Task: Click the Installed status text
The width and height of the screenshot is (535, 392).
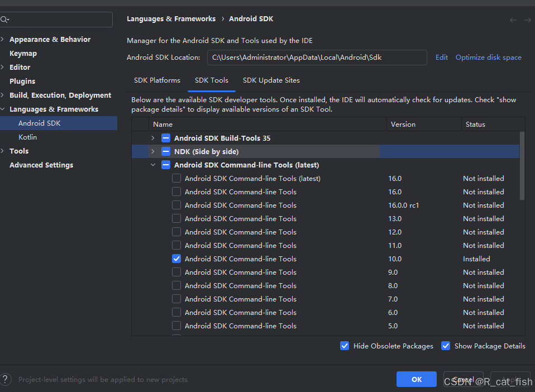Action: tap(476, 259)
